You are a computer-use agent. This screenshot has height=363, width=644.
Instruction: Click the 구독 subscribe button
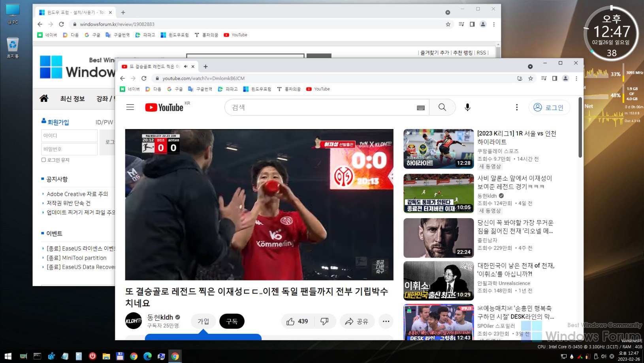pyautogui.click(x=232, y=321)
